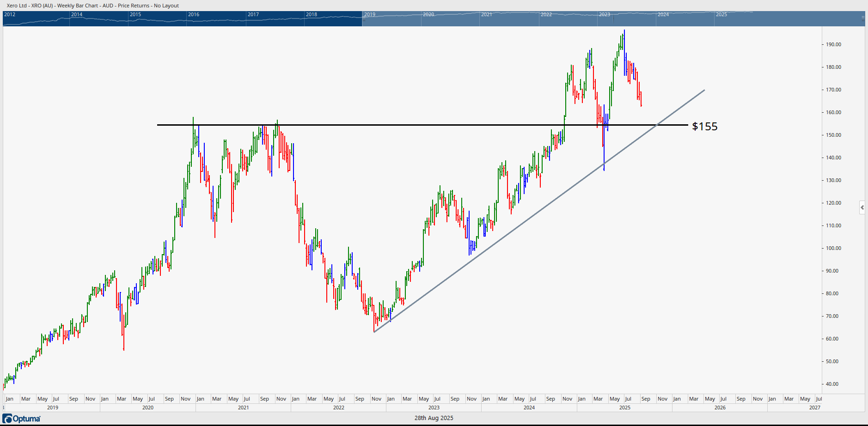Click the 150.00 price scale label
The image size is (868, 426).
834,135
